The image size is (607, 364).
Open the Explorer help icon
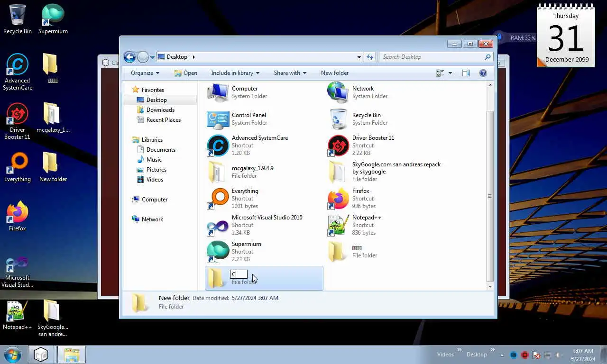point(483,73)
